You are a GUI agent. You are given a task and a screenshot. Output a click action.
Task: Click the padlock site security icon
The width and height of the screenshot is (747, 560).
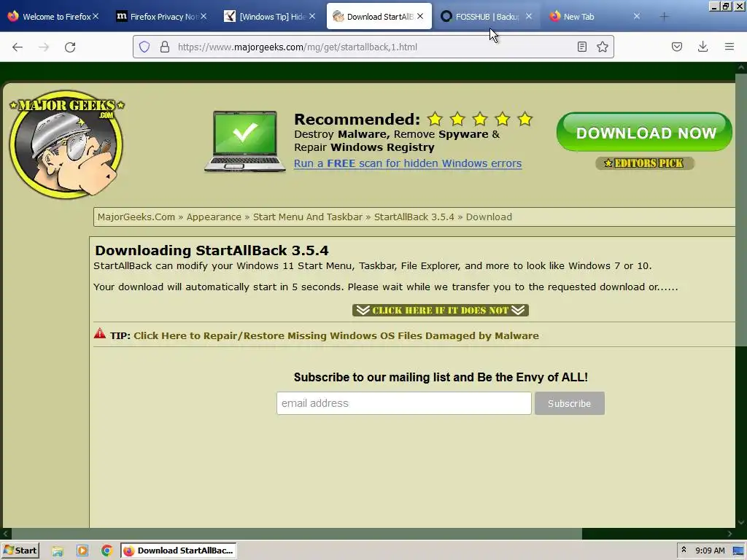pos(165,47)
